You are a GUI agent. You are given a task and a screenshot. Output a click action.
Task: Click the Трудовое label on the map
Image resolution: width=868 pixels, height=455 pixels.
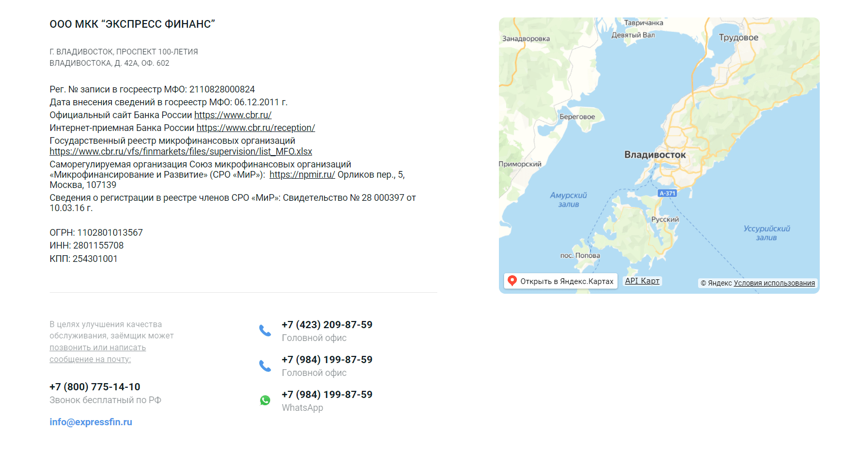(738, 37)
